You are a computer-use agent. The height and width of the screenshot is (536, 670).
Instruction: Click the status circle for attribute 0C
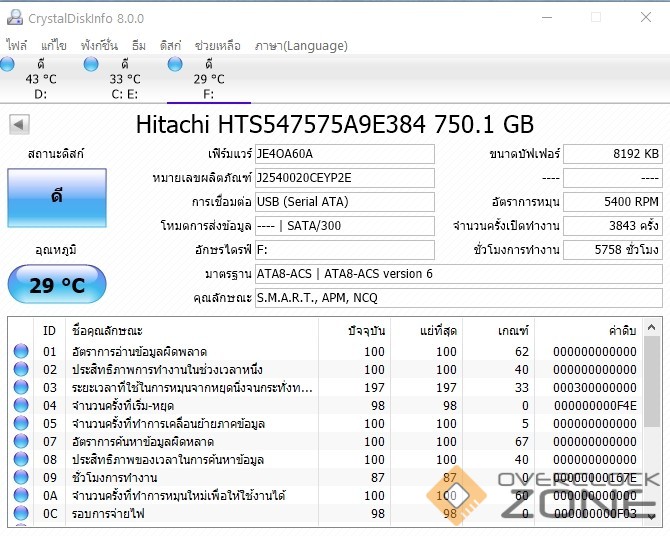[21, 513]
